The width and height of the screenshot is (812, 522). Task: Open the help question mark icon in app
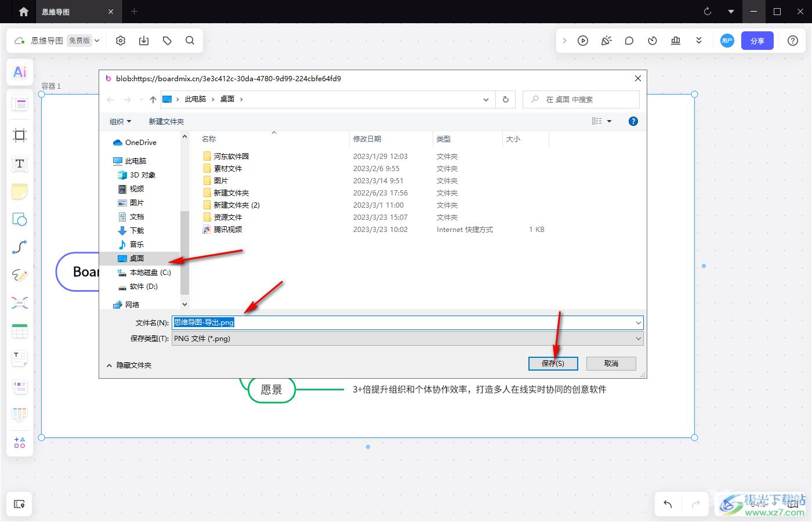coord(793,41)
